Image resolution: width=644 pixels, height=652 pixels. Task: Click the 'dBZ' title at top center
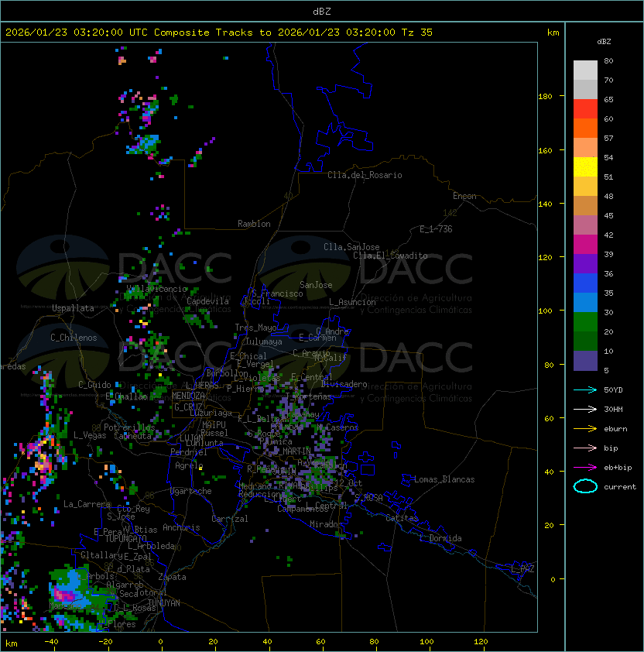[322, 11]
